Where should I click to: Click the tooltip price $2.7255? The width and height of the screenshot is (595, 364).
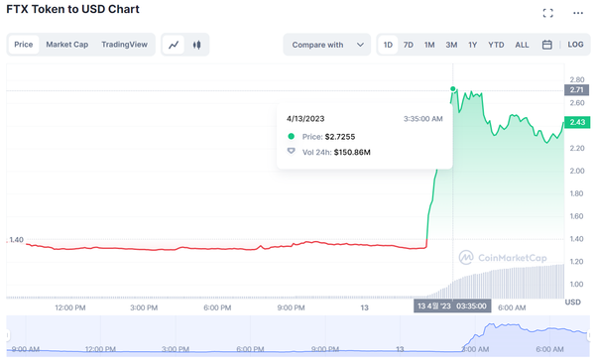click(x=340, y=137)
